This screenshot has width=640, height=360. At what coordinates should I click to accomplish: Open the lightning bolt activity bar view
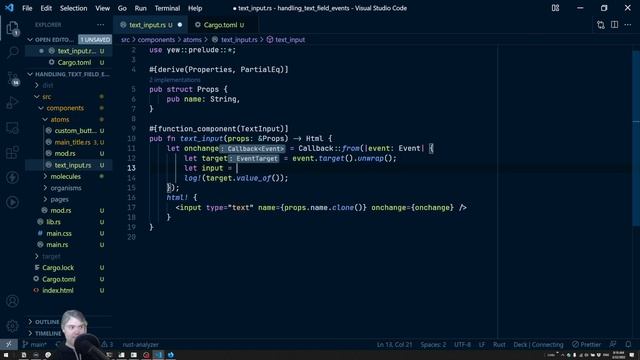pos(12,177)
